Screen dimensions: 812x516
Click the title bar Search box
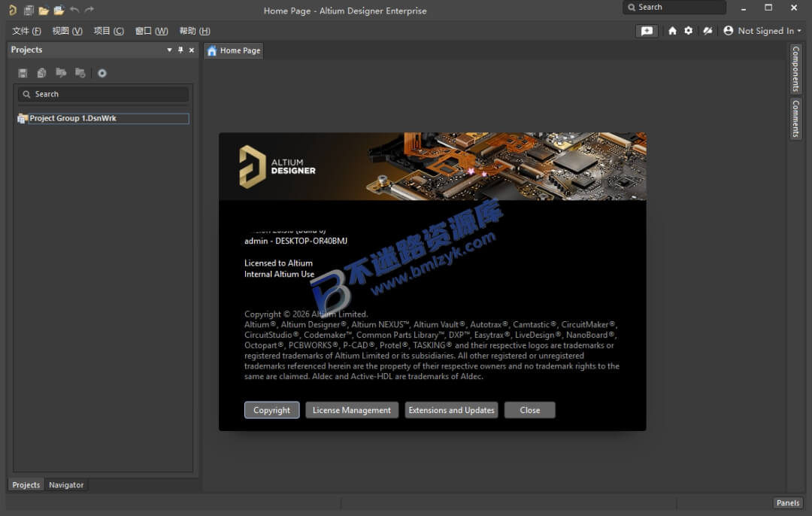coord(674,8)
